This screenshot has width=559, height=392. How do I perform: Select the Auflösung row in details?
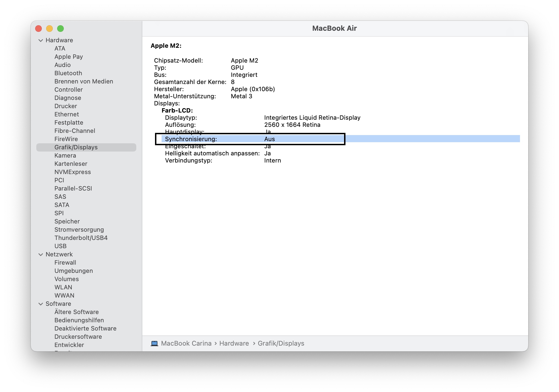[x=180, y=125]
